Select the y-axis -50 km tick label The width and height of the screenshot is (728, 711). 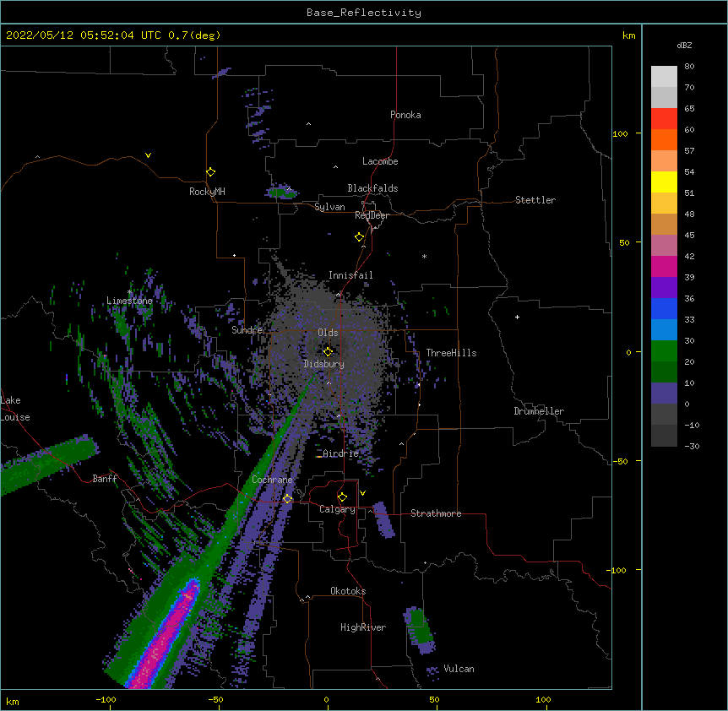620,461
